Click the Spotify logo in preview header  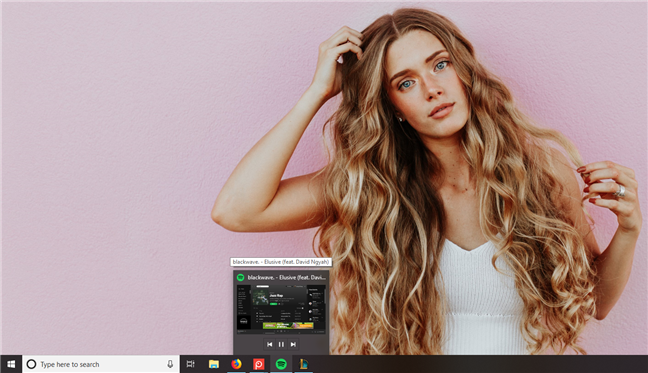point(241,278)
